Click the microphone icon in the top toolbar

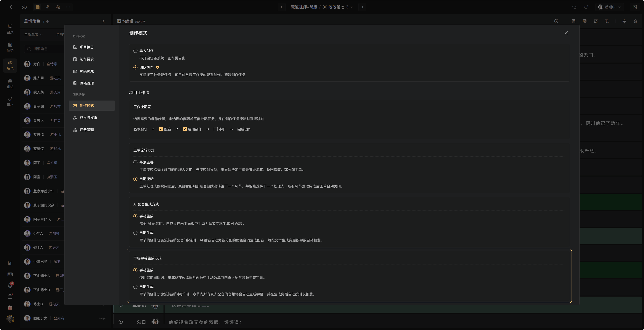point(48,7)
